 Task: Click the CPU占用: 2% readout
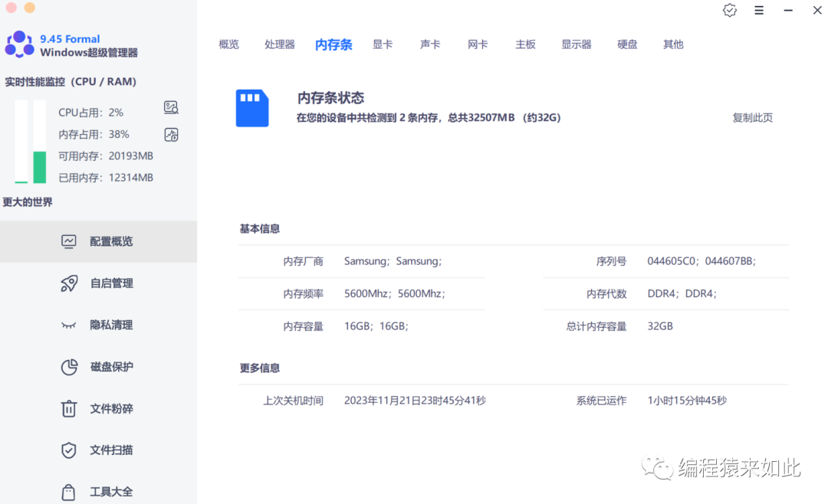tap(90, 113)
